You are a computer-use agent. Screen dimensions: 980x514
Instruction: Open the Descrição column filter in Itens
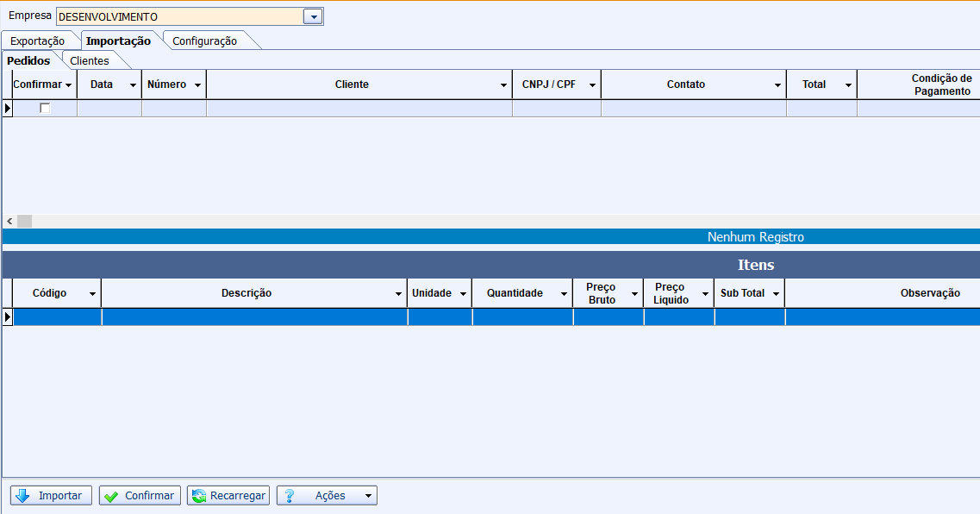[x=398, y=294]
